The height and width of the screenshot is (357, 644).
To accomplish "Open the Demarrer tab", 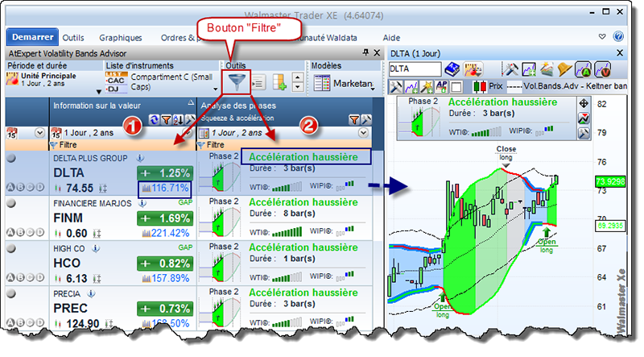I will tap(32, 37).
